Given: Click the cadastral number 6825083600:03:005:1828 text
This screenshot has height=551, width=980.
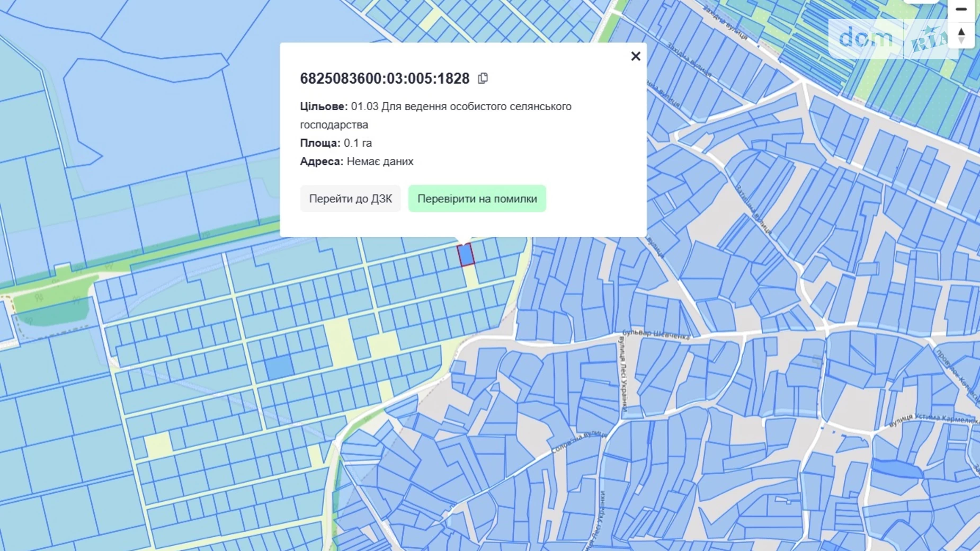Looking at the screenshot, I should (385, 78).
